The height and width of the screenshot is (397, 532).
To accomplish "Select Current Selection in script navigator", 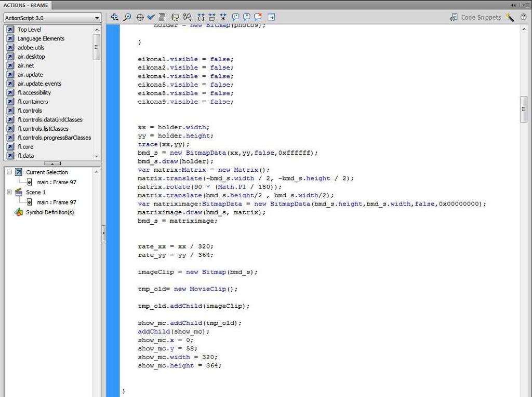I will click(x=47, y=172).
